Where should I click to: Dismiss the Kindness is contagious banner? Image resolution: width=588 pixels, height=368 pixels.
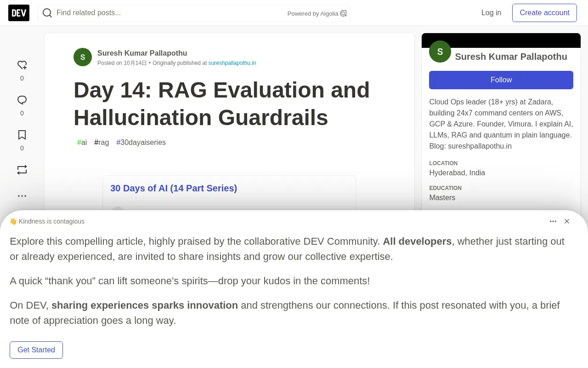[567, 221]
